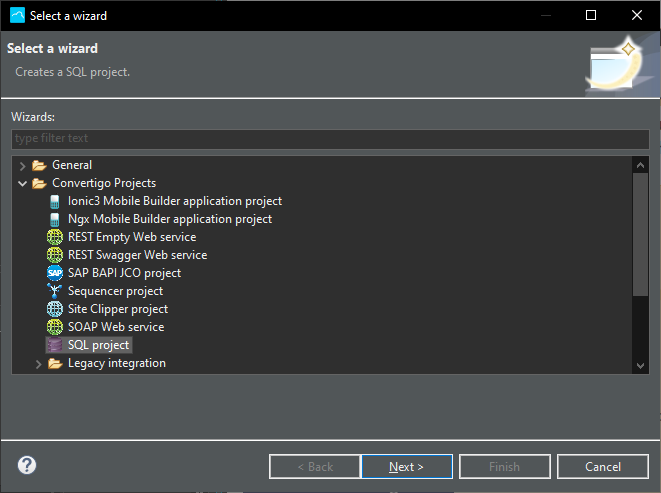
Task: Maximize the Select a wizard dialog
Action: [591, 16]
